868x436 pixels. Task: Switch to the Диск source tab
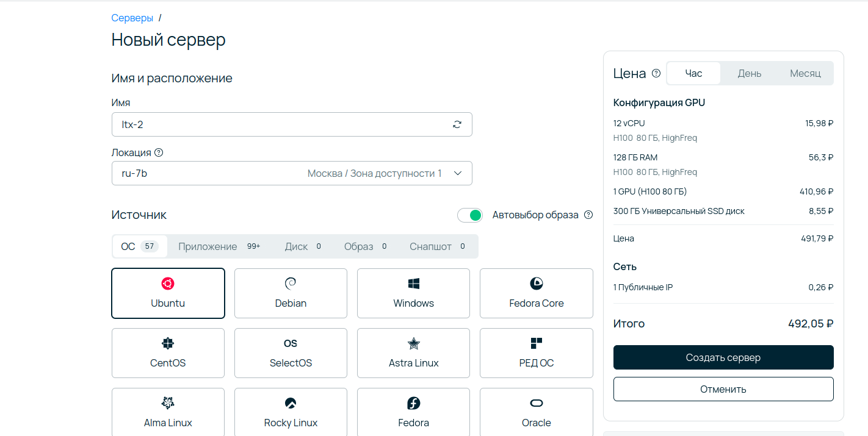point(303,246)
